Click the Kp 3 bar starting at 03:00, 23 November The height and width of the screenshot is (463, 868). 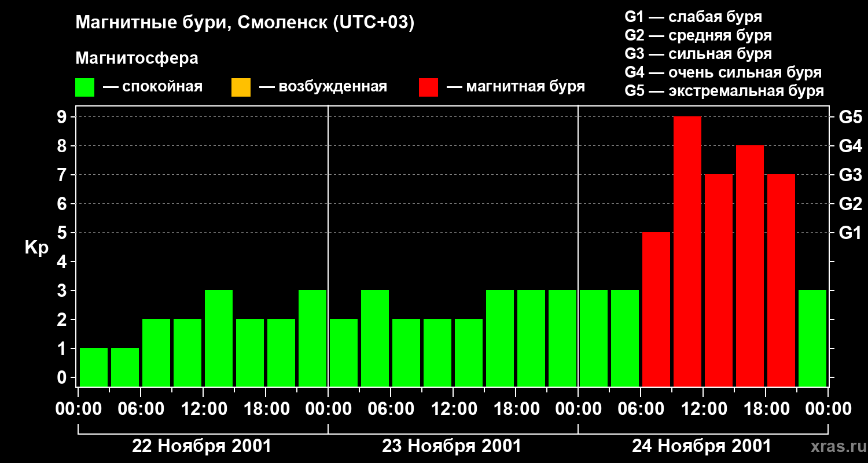pyautogui.click(x=375, y=339)
